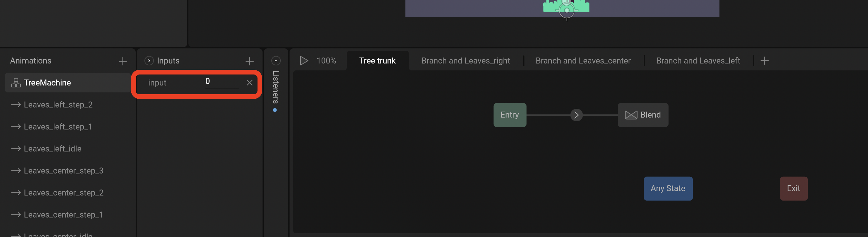Click the transition arrow between Entry and Blend

pyautogui.click(x=576, y=115)
